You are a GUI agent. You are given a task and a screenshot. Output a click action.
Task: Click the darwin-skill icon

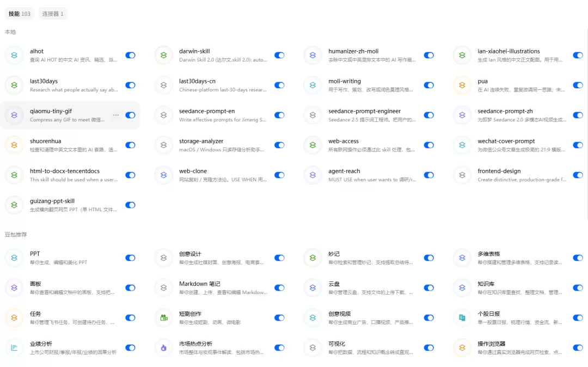point(163,55)
